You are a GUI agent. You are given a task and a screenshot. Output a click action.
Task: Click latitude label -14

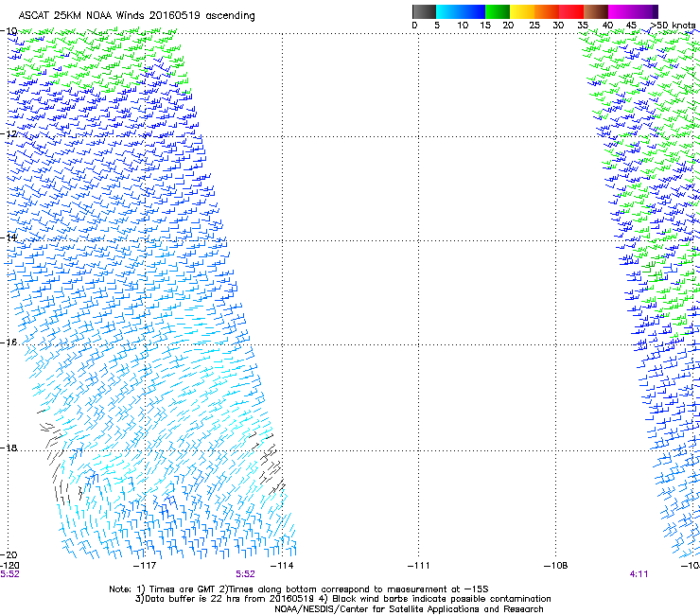9,237
